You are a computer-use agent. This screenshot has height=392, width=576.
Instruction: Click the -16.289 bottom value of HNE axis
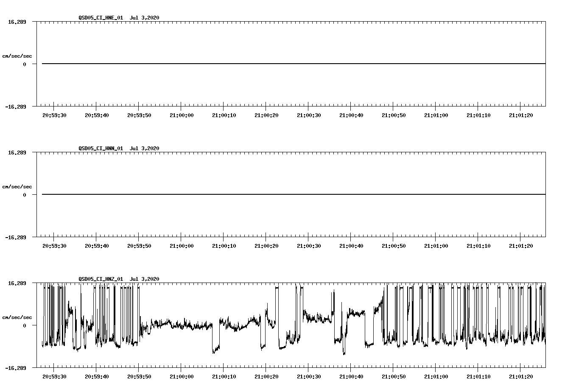point(16,107)
